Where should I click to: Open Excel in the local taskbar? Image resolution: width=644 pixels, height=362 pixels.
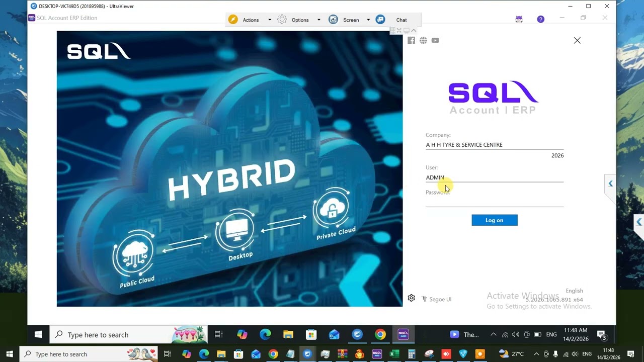(394, 354)
